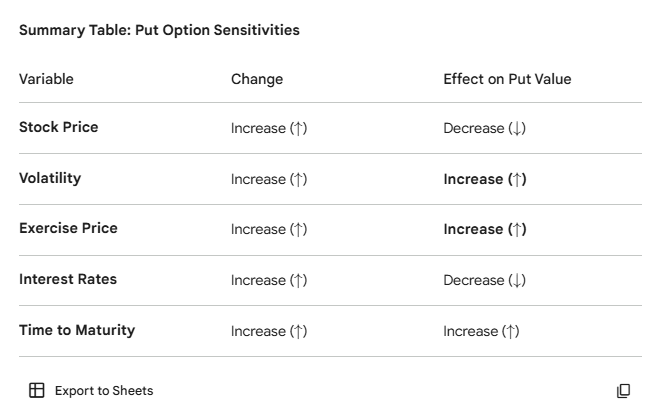Click the Change cell for Interest Rates
Viewport: 670px width, 419px height.
click(x=269, y=280)
